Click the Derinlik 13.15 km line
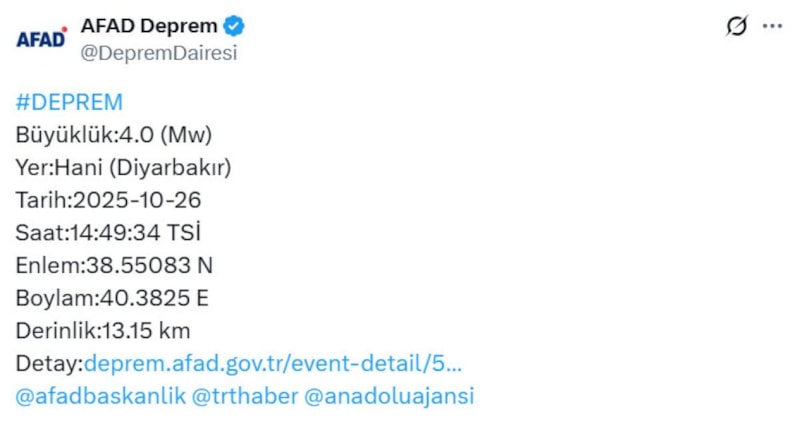Screen dimensions: 800x431 point(103,331)
